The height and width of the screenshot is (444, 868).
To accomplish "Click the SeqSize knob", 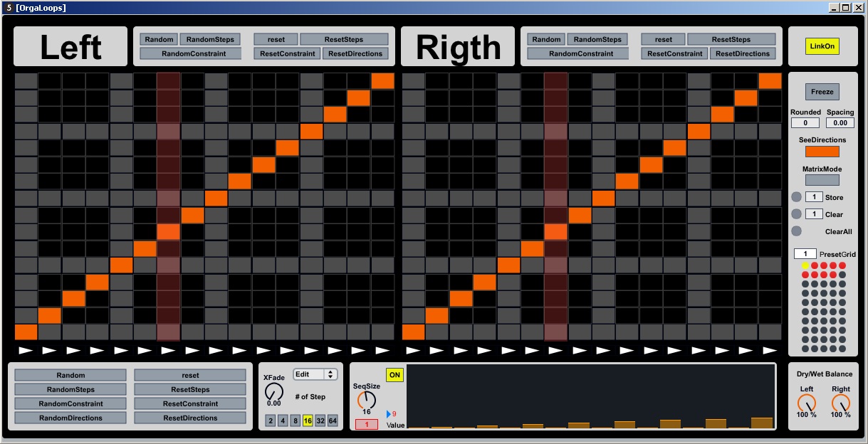I will pos(367,400).
